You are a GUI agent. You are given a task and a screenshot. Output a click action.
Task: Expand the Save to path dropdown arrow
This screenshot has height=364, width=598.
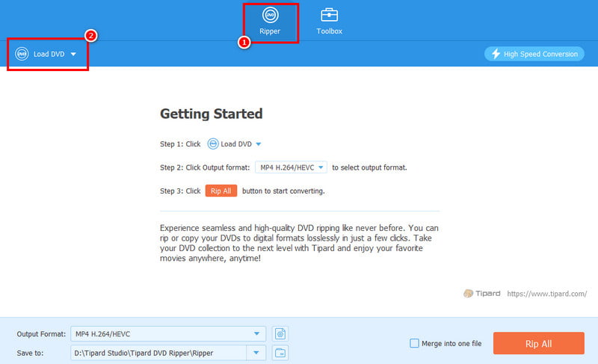[x=256, y=353]
